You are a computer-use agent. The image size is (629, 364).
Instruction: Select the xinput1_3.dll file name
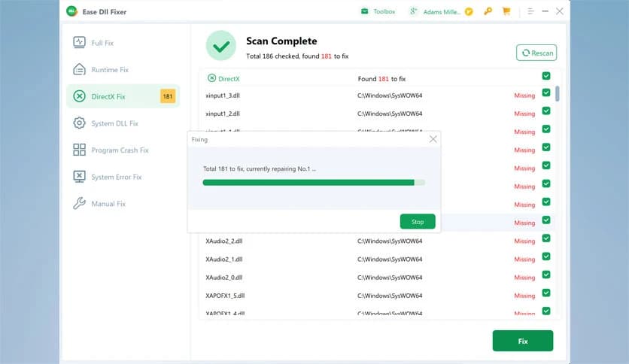(223, 96)
